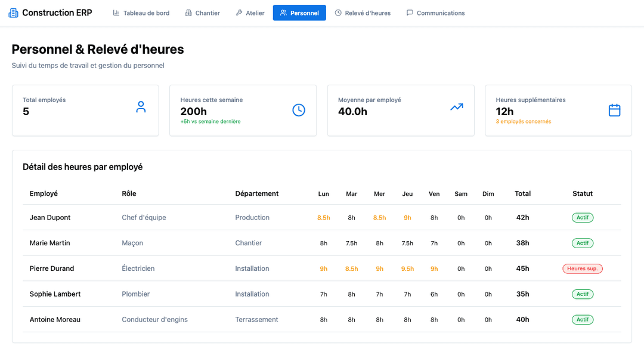644x355 pixels.
Task: Click the Actif badge for Jean Dupont
Action: 582,218
